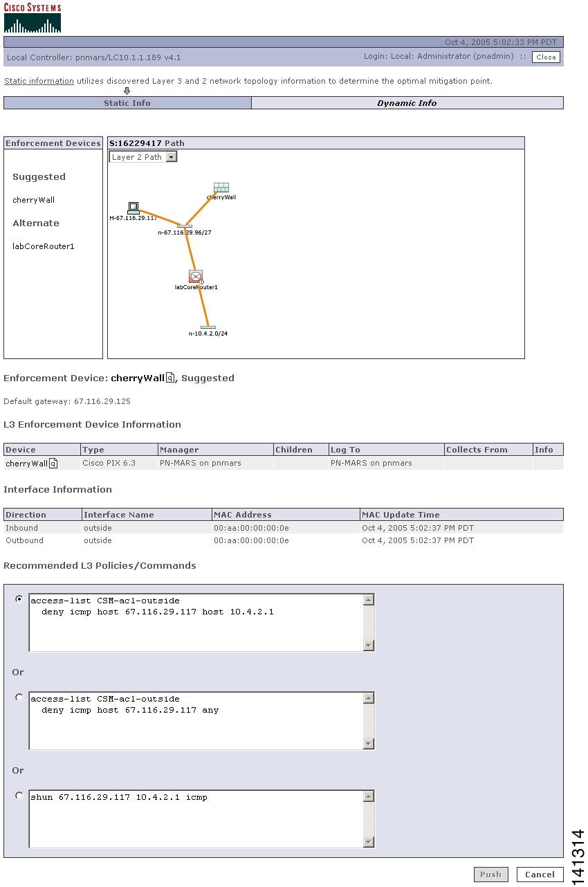The width and height of the screenshot is (588, 887).
Task: Click the Interface Name column header
Action: 147,515
